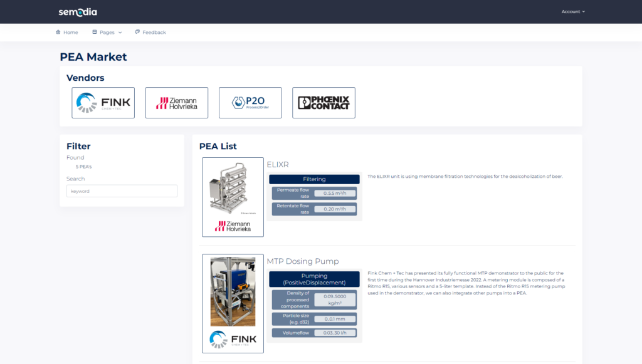Click the Pumping (PositiveDisplacement) category header
Viewport: 642px width, 364px height.
click(x=314, y=279)
